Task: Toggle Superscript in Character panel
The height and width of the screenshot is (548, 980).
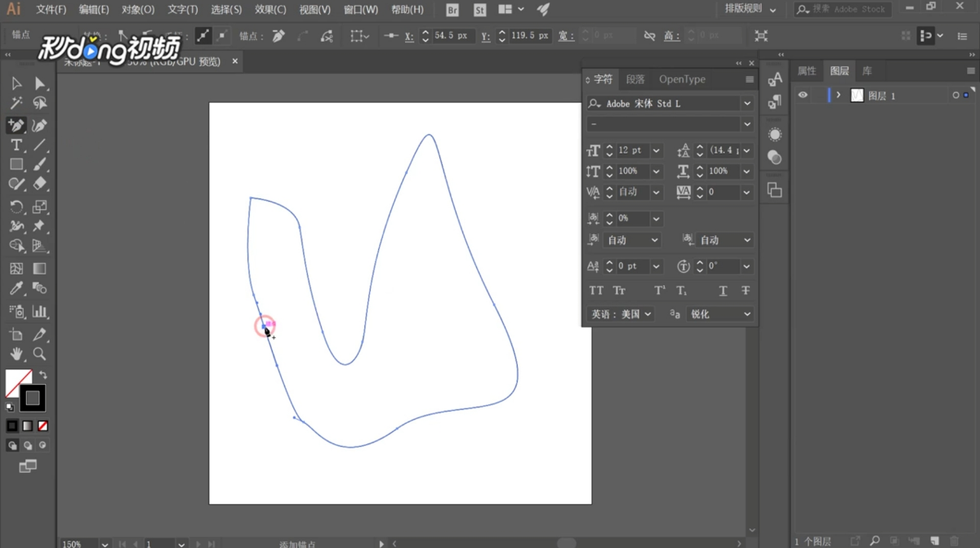Action: point(660,291)
